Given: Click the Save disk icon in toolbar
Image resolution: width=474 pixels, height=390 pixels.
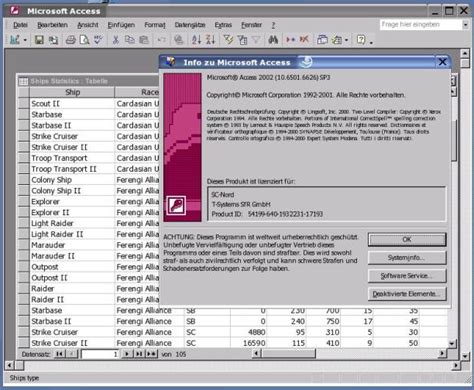Looking at the screenshot, I should point(39,40).
